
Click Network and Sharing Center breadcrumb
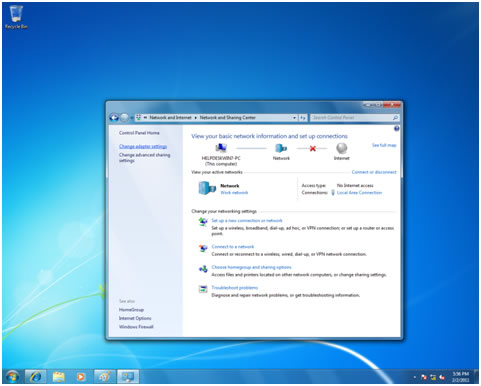click(x=228, y=118)
